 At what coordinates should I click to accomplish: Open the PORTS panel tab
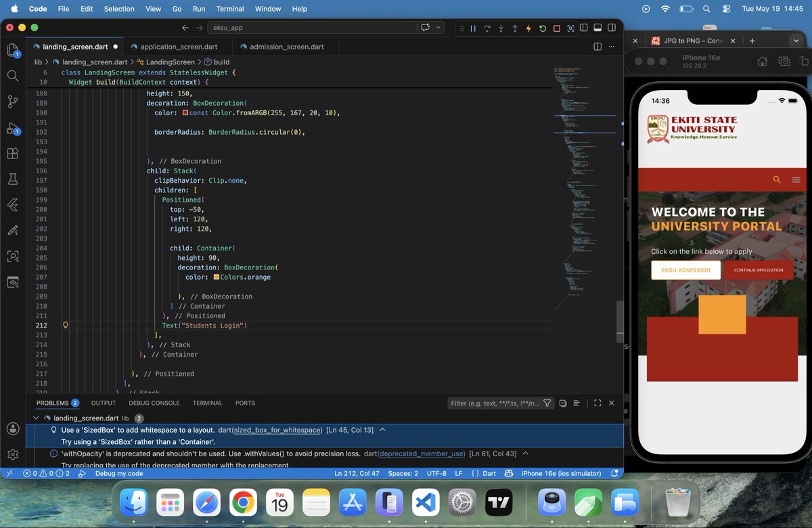pos(245,403)
